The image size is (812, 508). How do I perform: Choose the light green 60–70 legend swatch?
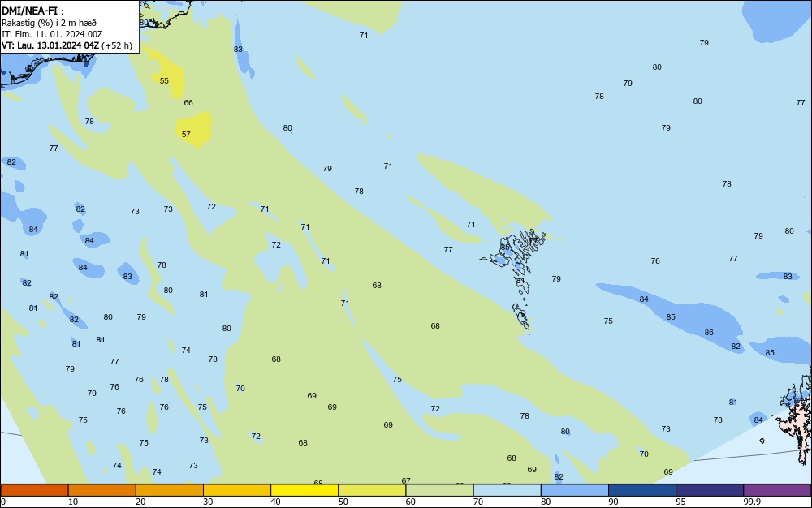click(439, 490)
